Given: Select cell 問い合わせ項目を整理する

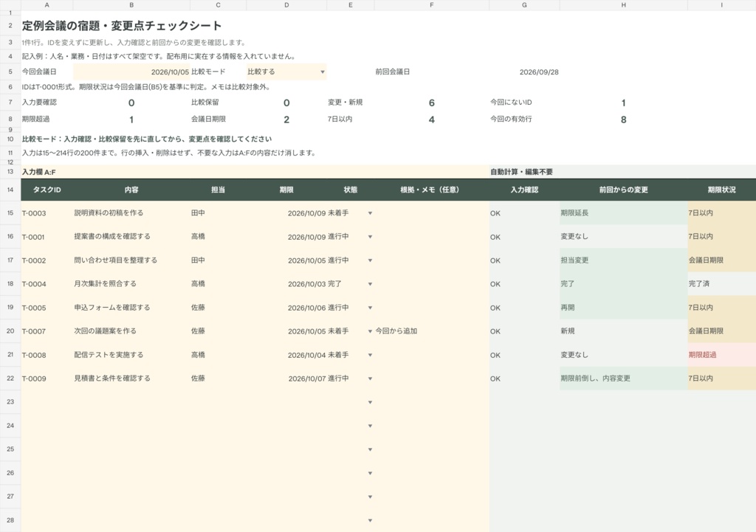Looking at the screenshot, I should (131, 260).
